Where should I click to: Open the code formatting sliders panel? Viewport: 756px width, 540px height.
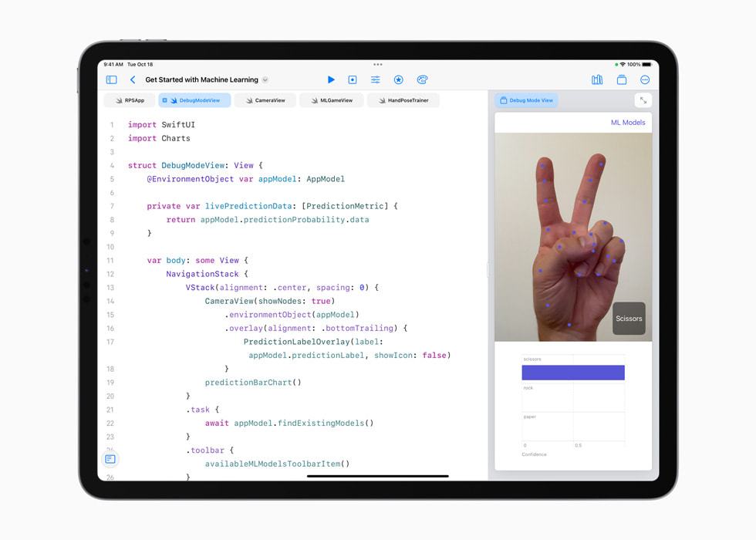click(x=375, y=79)
